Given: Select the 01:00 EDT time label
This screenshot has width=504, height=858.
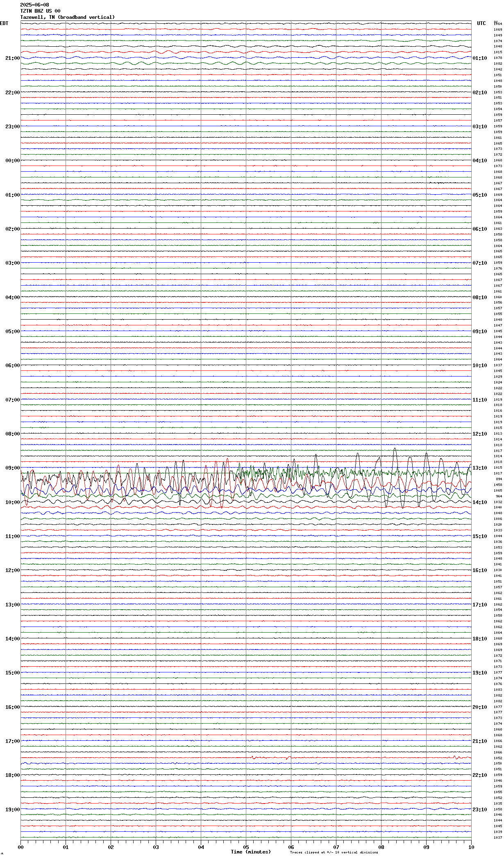Looking at the screenshot, I should (13, 195).
